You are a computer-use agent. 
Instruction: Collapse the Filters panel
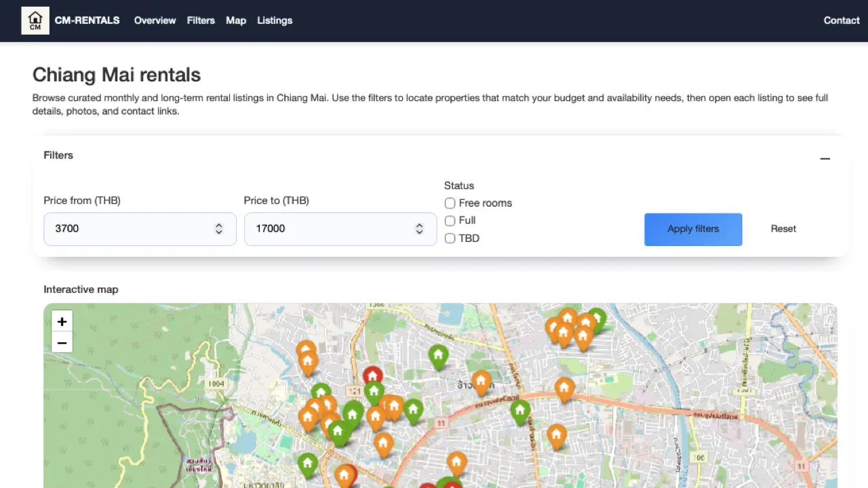click(x=825, y=159)
